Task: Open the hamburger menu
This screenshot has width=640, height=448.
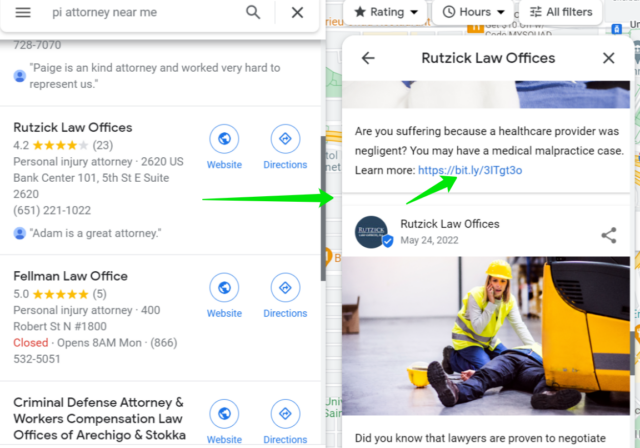Action: click(23, 12)
